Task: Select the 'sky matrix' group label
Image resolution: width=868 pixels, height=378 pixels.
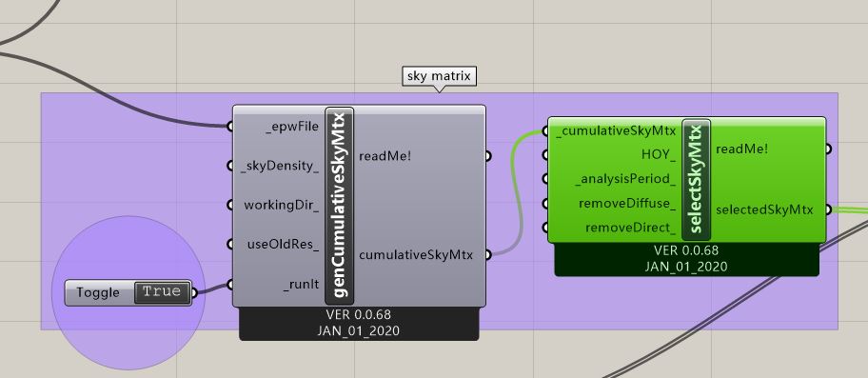Action: point(439,76)
